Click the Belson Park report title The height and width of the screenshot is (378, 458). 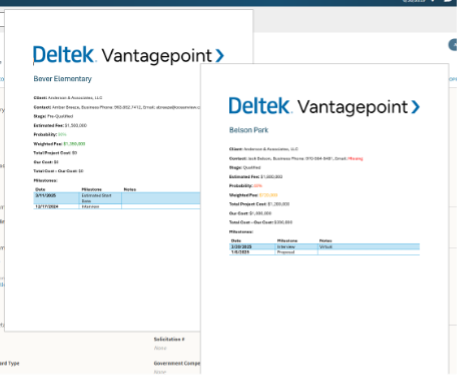pos(249,130)
